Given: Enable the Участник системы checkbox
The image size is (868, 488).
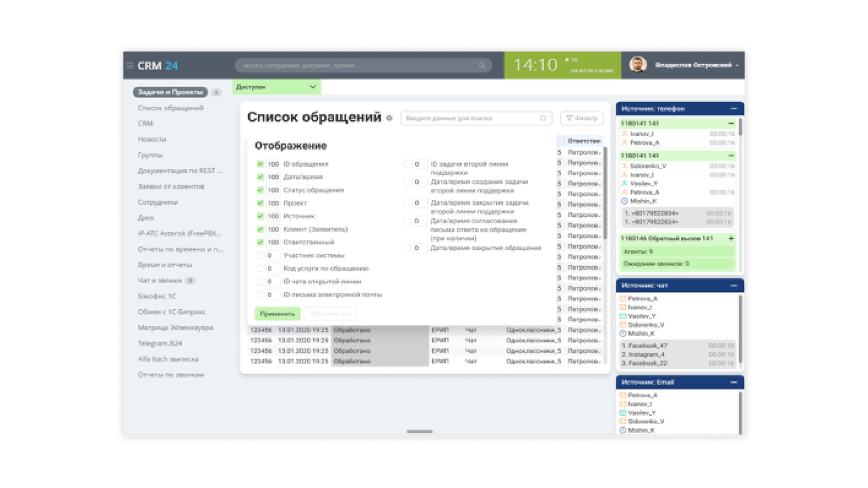Looking at the screenshot, I should pyautogui.click(x=260, y=255).
